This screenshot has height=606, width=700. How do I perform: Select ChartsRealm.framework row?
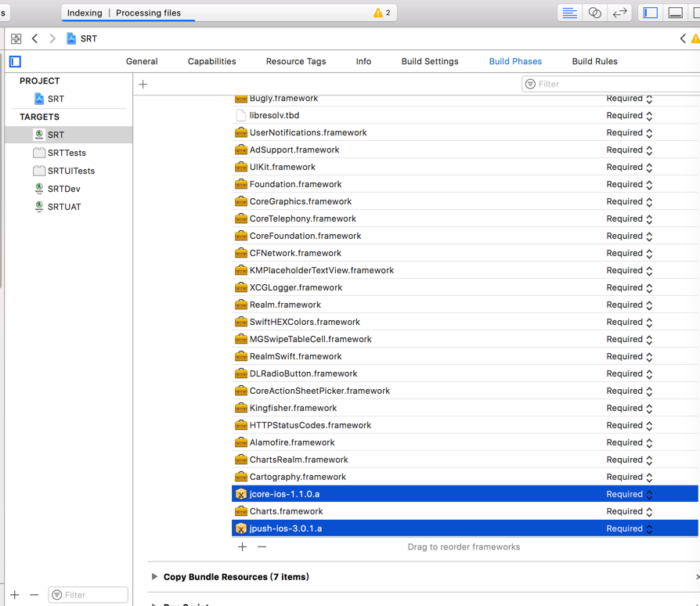click(x=465, y=460)
